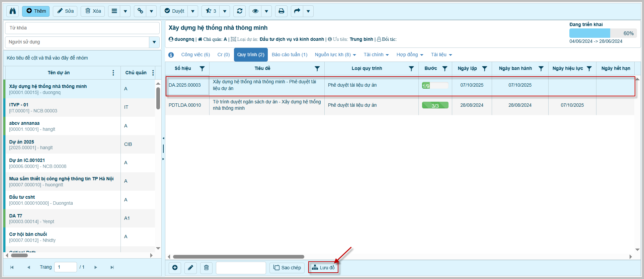Image resolution: width=644 pixels, height=279 pixels.
Task: Open the project info circle icon
Action: pos(171,55)
